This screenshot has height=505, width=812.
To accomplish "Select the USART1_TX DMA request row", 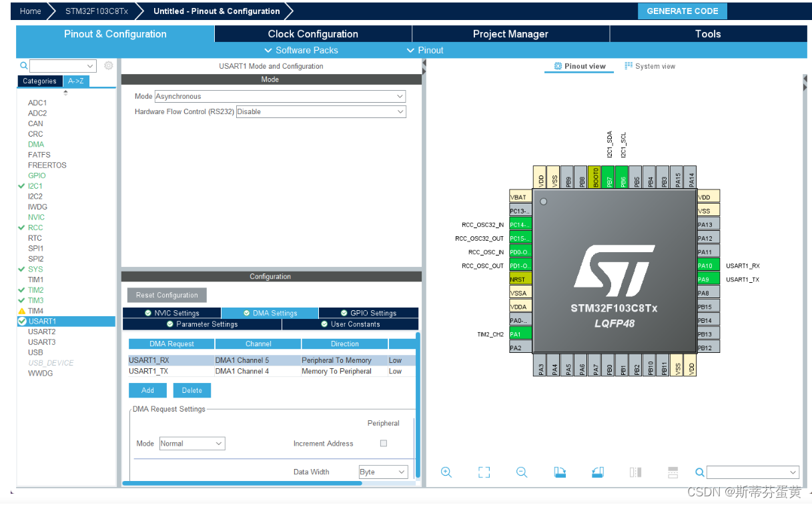I will (272, 371).
